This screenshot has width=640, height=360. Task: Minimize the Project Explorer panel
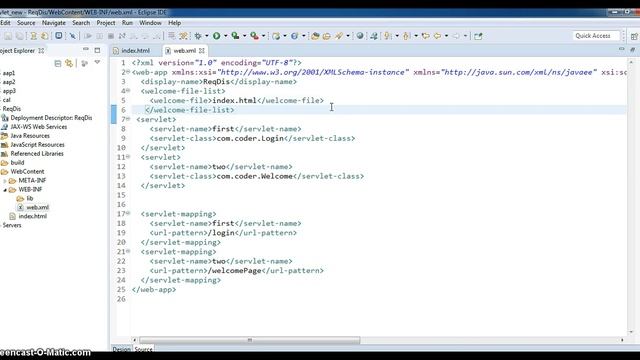tap(85, 50)
